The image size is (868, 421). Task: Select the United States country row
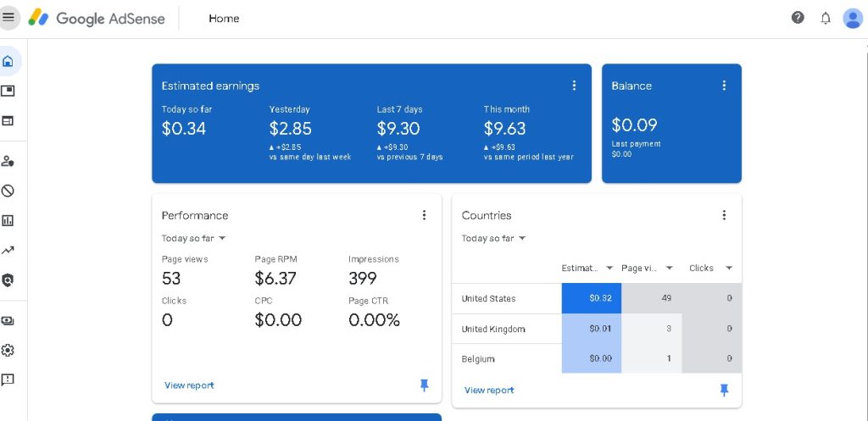point(489,299)
